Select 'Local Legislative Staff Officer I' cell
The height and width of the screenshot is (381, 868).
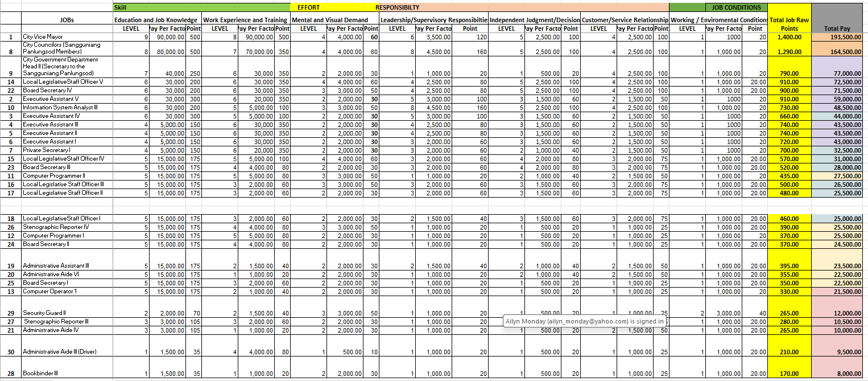click(67, 219)
